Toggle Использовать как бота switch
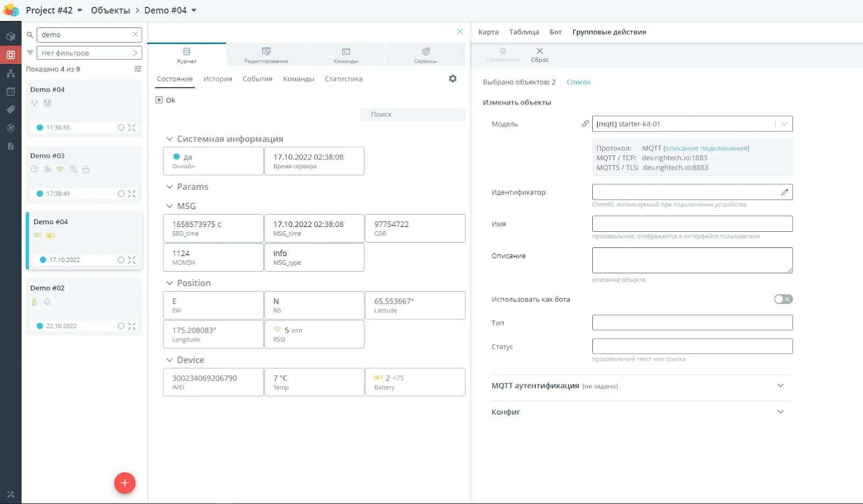863x504 pixels. point(783,299)
